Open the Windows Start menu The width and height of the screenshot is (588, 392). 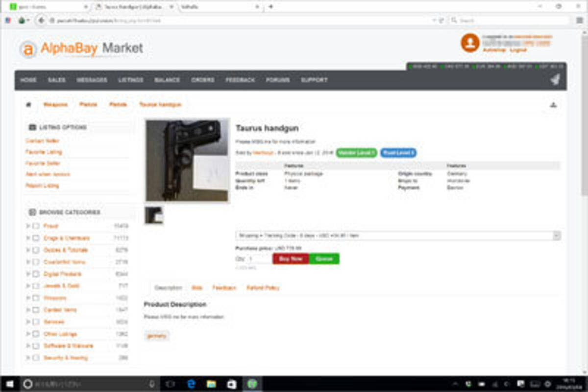pos(9,384)
